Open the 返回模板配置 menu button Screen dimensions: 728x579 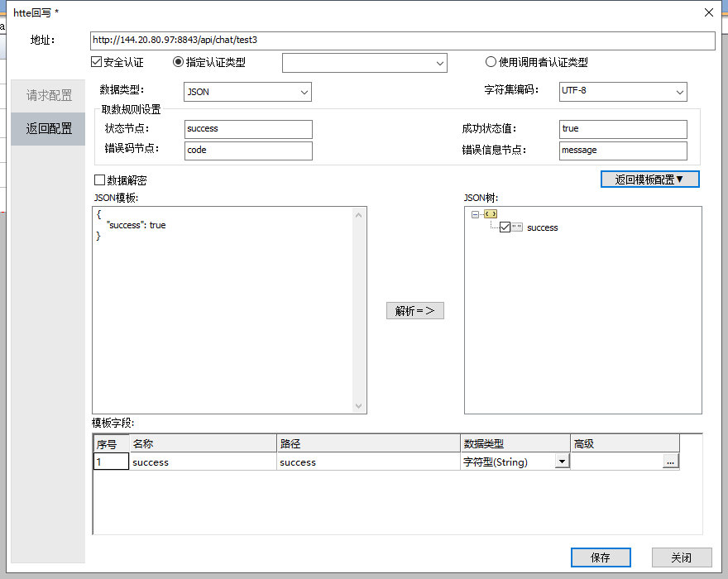pyautogui.click(x=649, y=179)
